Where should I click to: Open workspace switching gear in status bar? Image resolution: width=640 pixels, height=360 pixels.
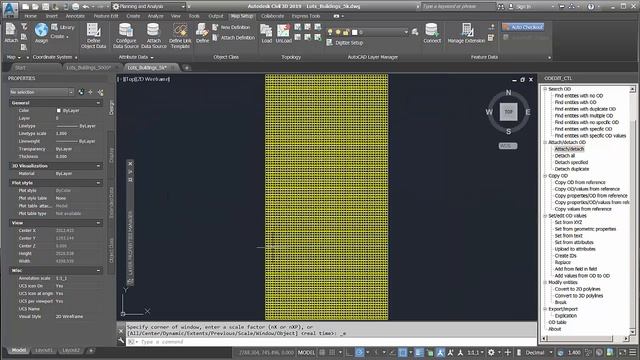(x=491, y=352)
